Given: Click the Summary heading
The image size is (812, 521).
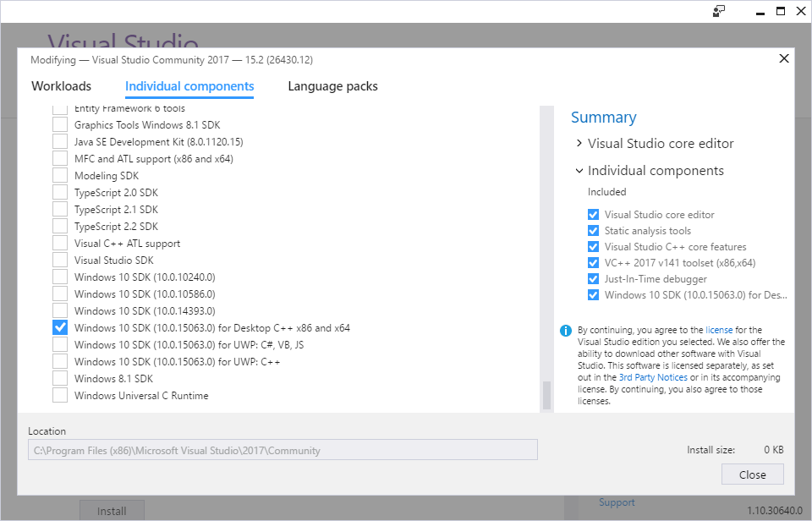Looking at the screenshot, I should click(603, 117).
